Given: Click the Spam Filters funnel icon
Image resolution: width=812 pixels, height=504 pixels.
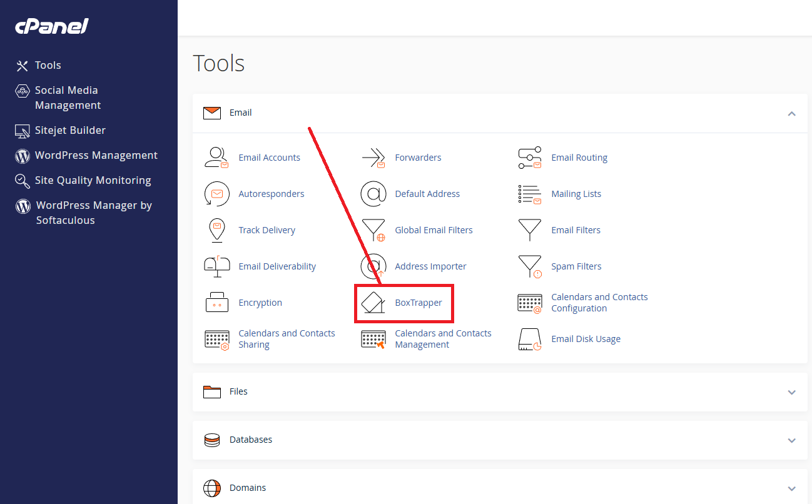Looking at the screenshot, I should (530, 266).
